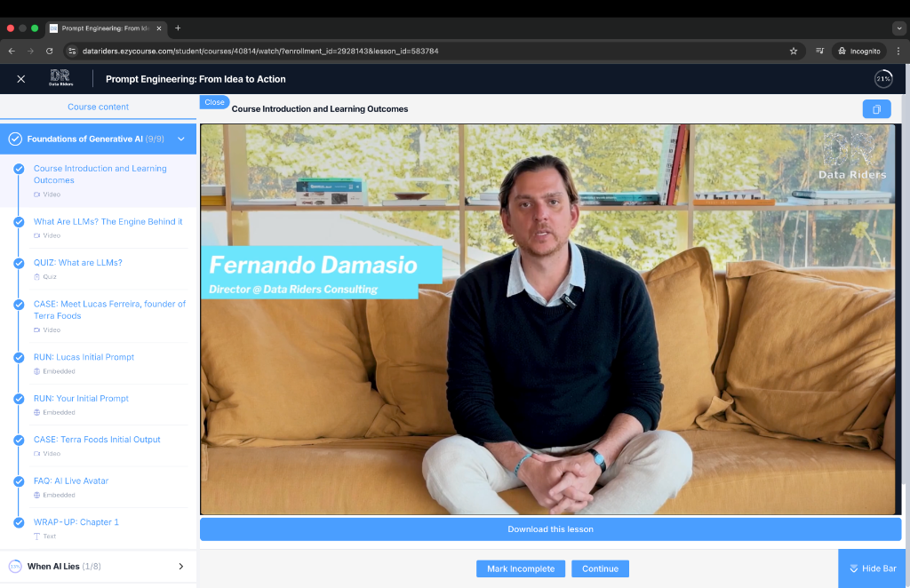
Task: Switch to the Course content tab
Action: (x=98, y=107)
